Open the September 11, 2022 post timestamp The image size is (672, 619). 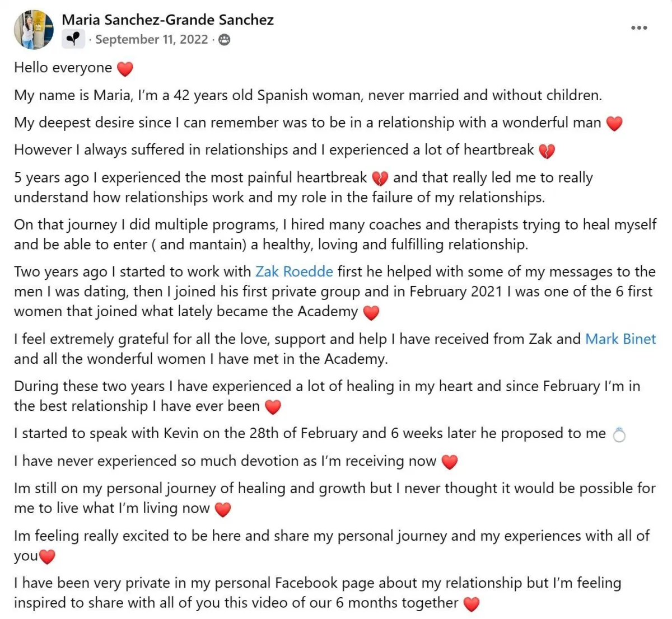[151, 39]
